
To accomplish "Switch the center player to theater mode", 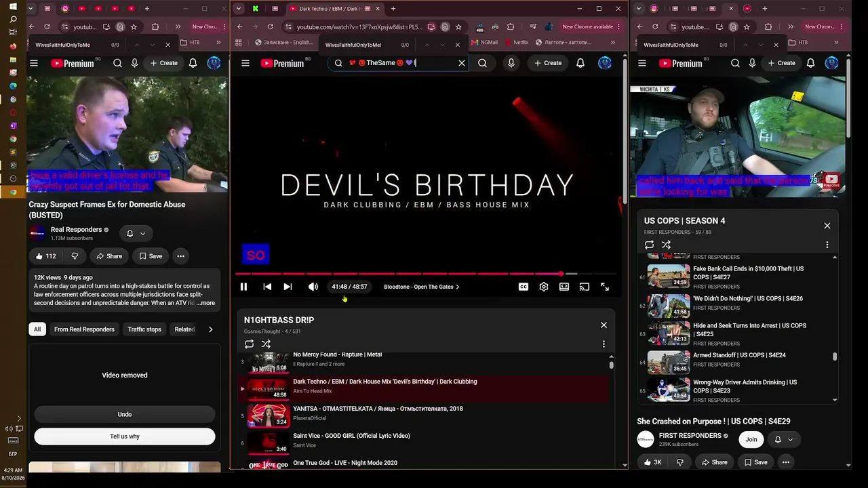I will pos(564,287).
